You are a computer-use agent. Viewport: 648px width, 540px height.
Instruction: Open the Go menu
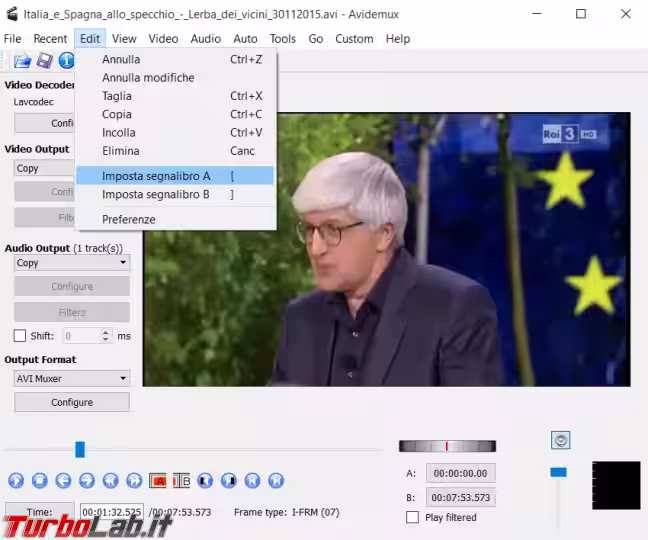pyautogui.click(x=316, y=39)
